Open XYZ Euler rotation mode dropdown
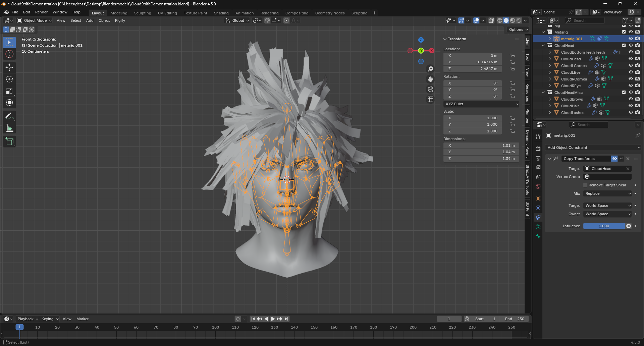The height and width of the screenshot is (346, 644). click(481, 104)
